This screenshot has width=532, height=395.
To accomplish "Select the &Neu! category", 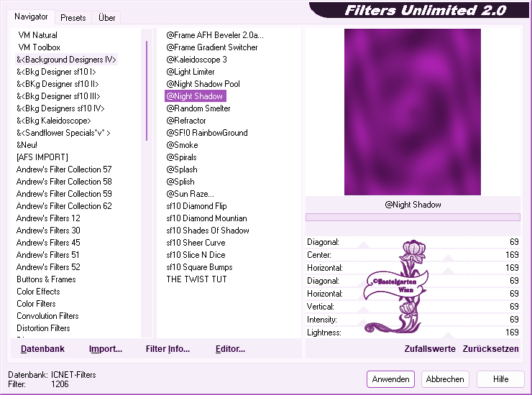I will point(27,145).
